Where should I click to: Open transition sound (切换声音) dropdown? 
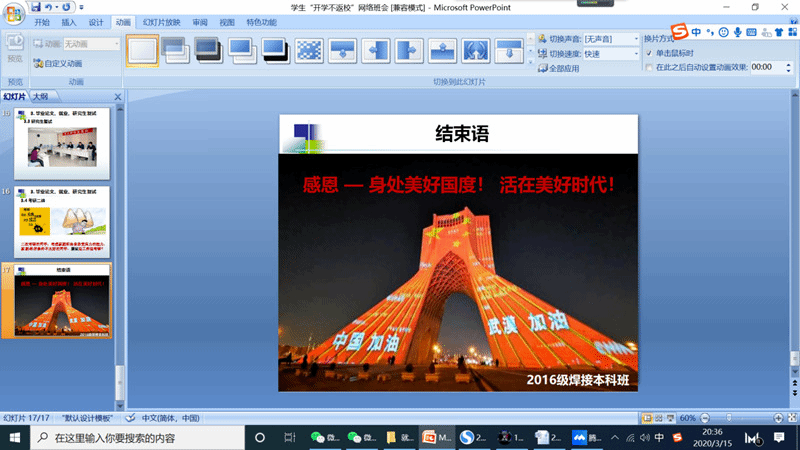(x=610, y=39)
